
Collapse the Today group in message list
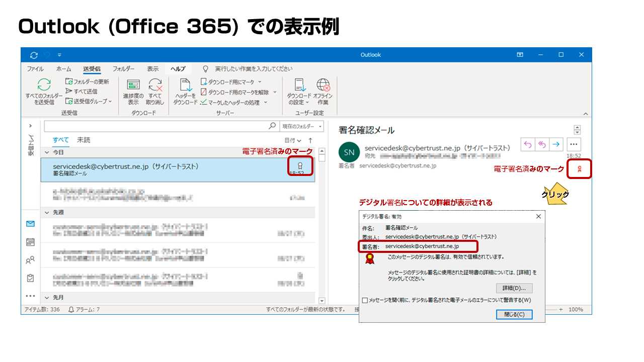tap(47, 152)
